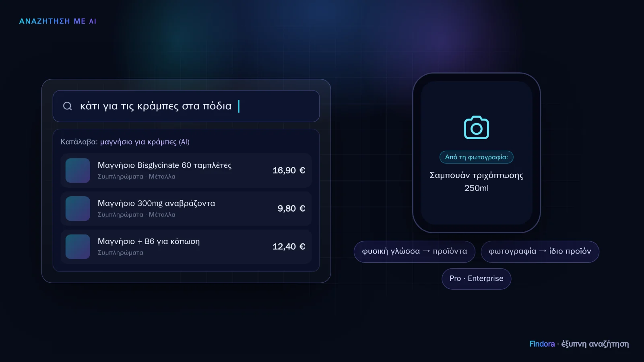Viewport: 644px width, 362px height.
Task: Select the 'φωτογραφία → ίδιο προϊόν' pill
Action: (540, 251)
